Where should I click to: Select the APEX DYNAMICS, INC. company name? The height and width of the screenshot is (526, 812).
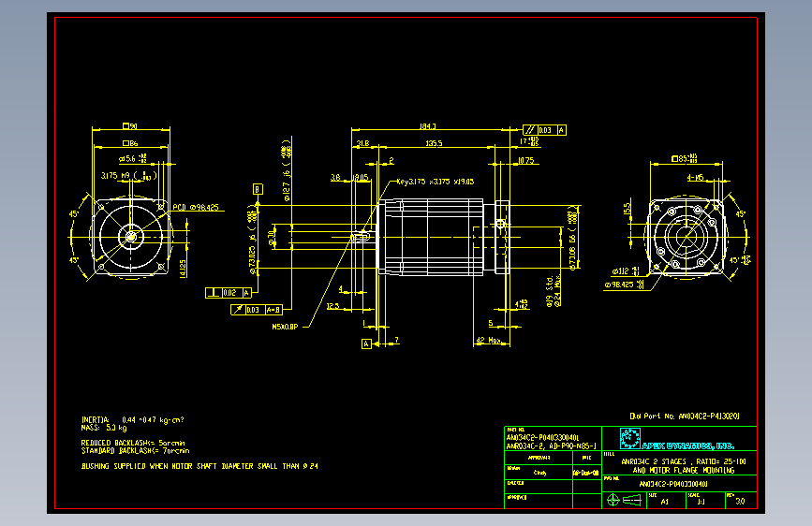pos(688,446)
